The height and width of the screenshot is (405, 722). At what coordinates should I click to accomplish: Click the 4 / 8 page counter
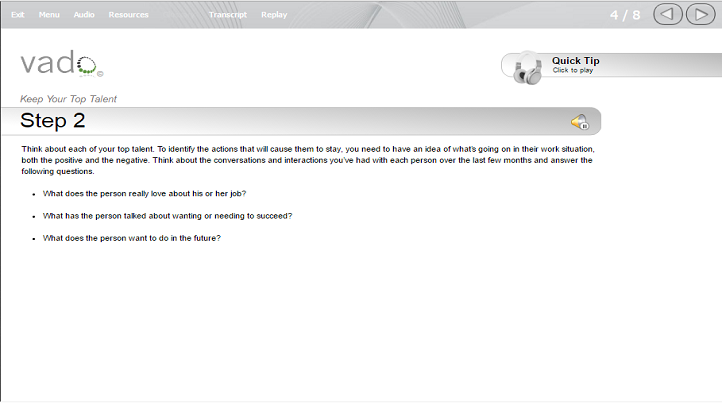click(625, 15)
